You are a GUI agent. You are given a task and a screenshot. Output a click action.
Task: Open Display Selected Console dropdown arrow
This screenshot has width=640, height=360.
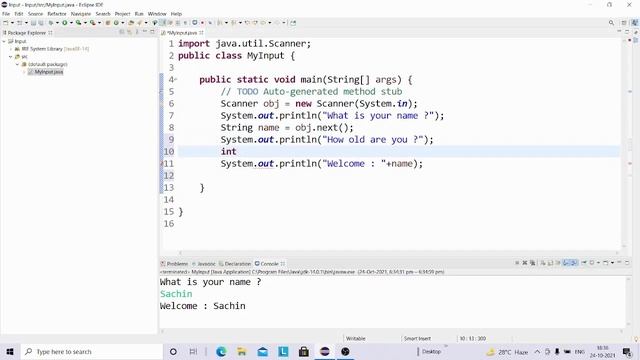pos(598,263)
